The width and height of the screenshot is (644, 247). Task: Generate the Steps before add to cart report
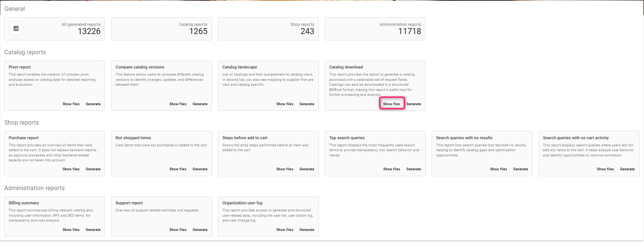[306, 169]
